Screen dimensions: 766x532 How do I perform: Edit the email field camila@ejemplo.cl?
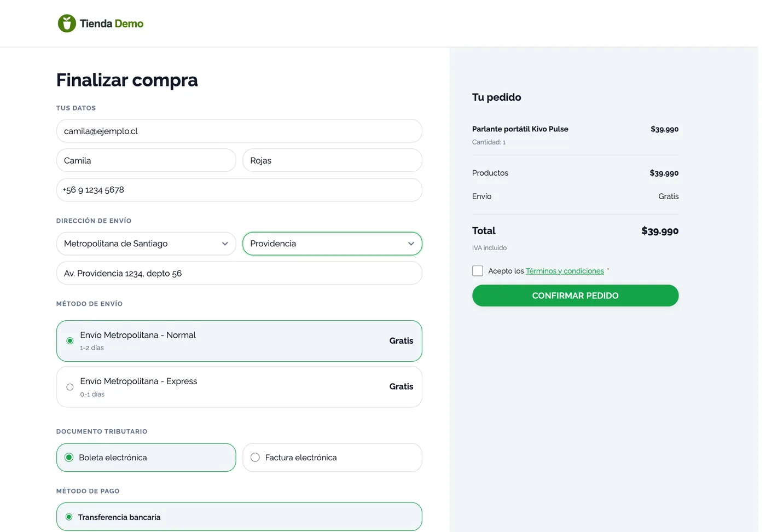coord(239,131)
